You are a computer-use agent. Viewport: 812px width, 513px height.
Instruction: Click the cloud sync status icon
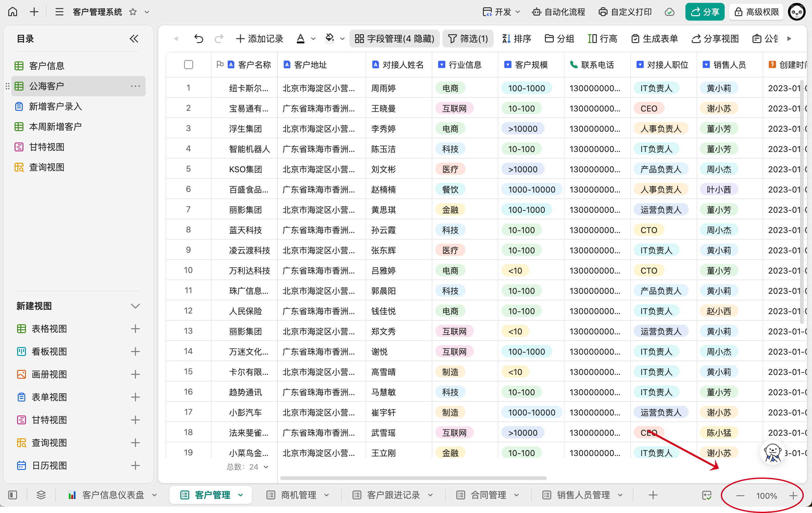pos(669,12)
